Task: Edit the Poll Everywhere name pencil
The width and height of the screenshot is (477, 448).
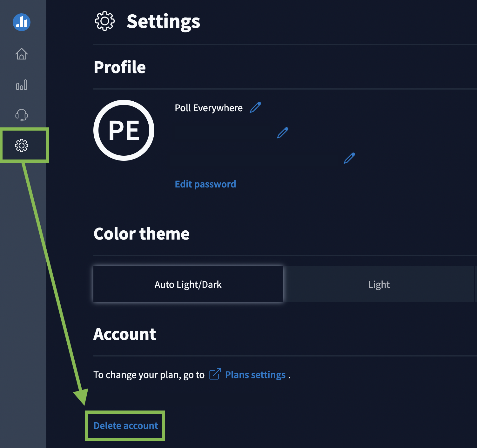Action: click(x=255, y=107)
